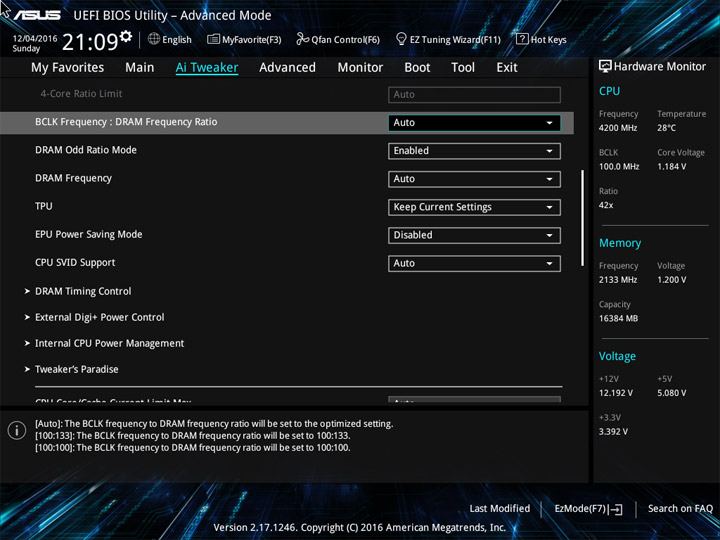The height and width of the screenshot is (540, 720).
Task: Click the 12/04/2016 Sunday date
Action: point(34,43)
